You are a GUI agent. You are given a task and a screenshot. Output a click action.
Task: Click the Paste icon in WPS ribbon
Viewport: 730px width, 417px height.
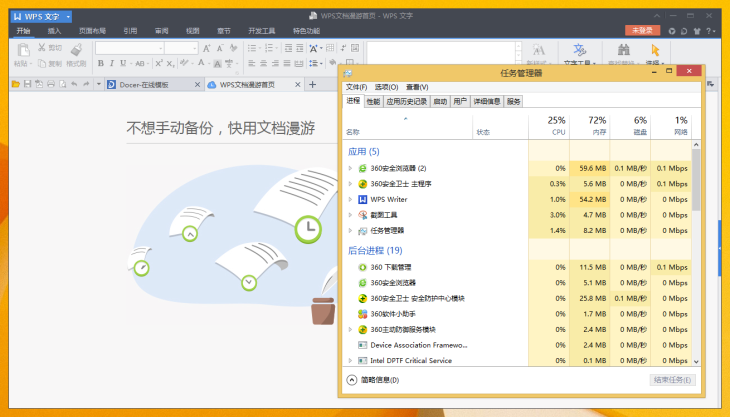[x=23, y=50]
